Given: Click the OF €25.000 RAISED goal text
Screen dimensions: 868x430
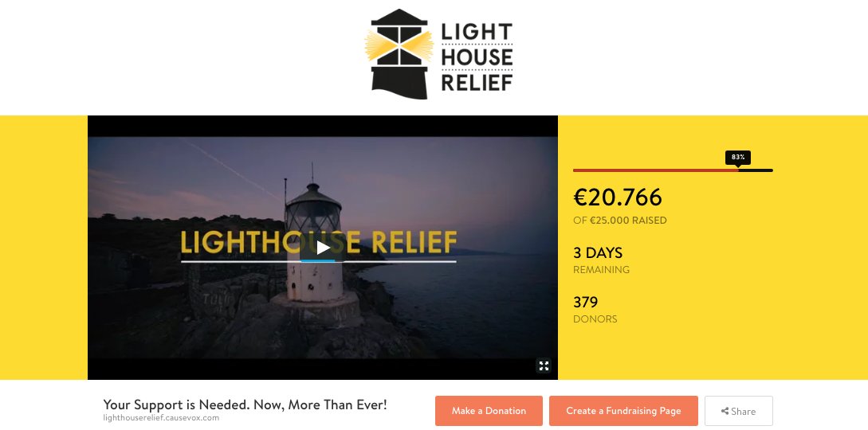Looking at the screenshot, I should click(x=620, y=220).
